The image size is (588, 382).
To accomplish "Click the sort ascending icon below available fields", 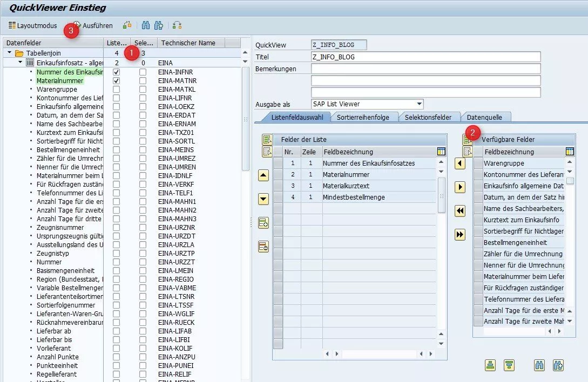I will click(x=490, y=365).
